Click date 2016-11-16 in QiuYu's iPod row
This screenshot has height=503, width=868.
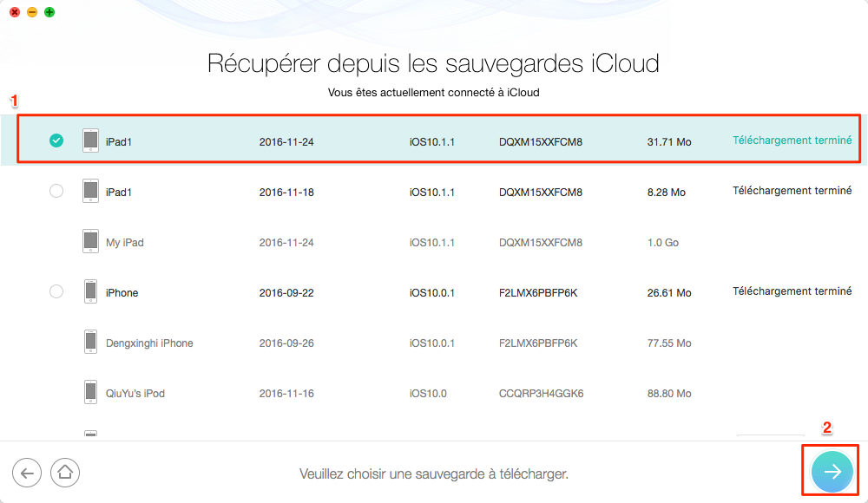tap(286, 394)
